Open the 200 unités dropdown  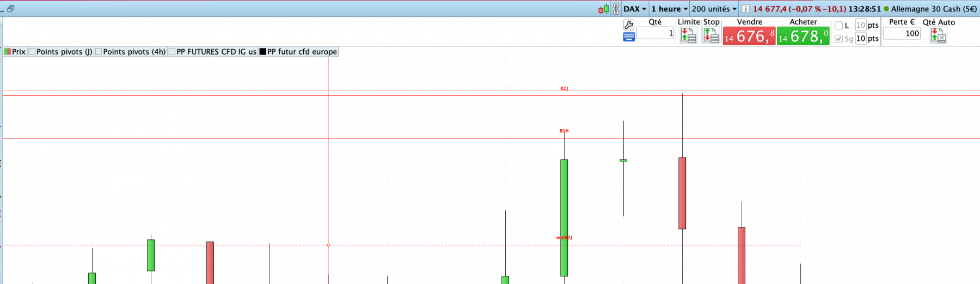pyautogui.click(x=714, y=9)
